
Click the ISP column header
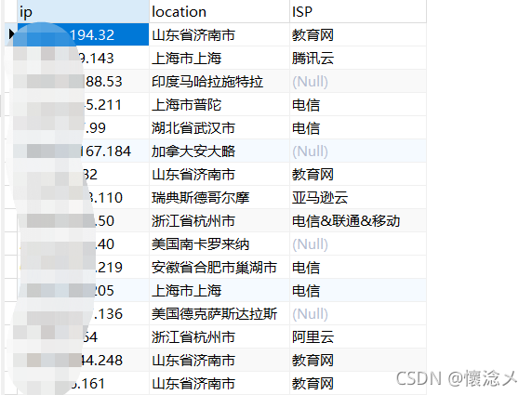pyautogui.click(x=358, y=11)
